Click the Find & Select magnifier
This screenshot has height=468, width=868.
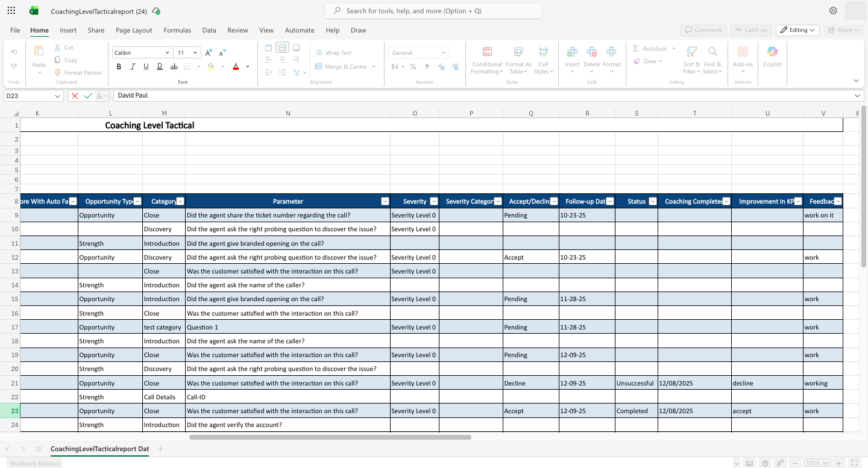point(712,52)
